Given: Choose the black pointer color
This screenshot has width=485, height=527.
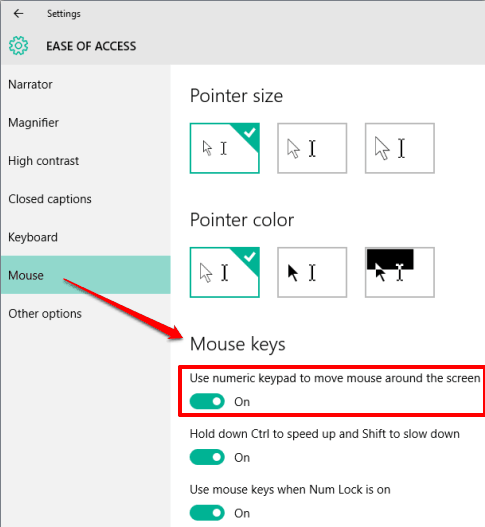Looking at the screenshot, I should (312, 272).
